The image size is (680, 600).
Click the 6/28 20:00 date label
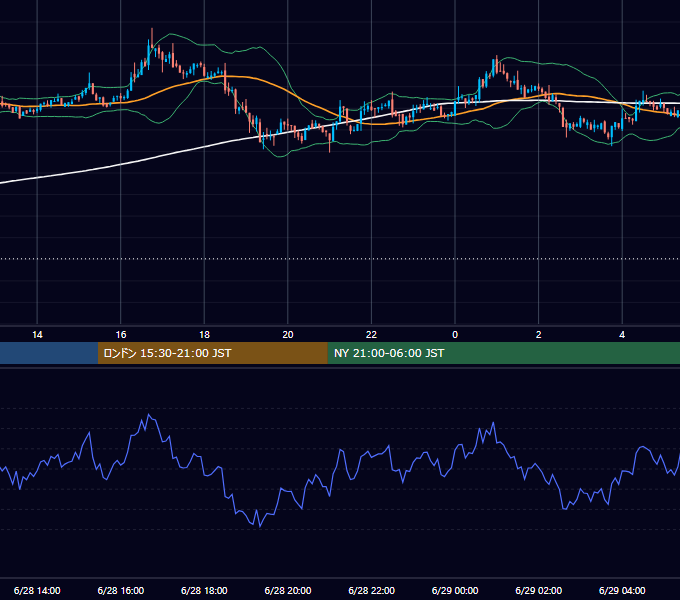(x=288, y=590)
